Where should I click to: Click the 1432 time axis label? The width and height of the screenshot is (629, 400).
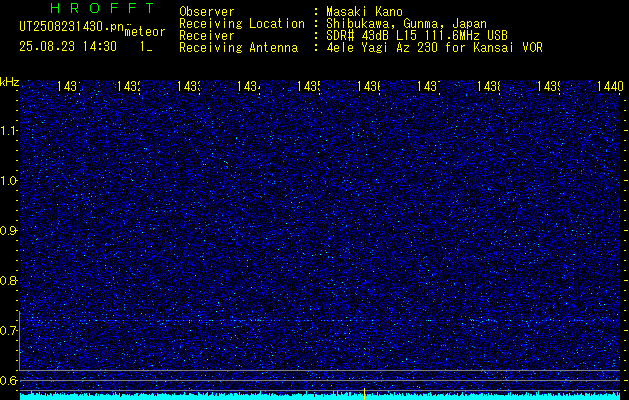coord(129,86)
